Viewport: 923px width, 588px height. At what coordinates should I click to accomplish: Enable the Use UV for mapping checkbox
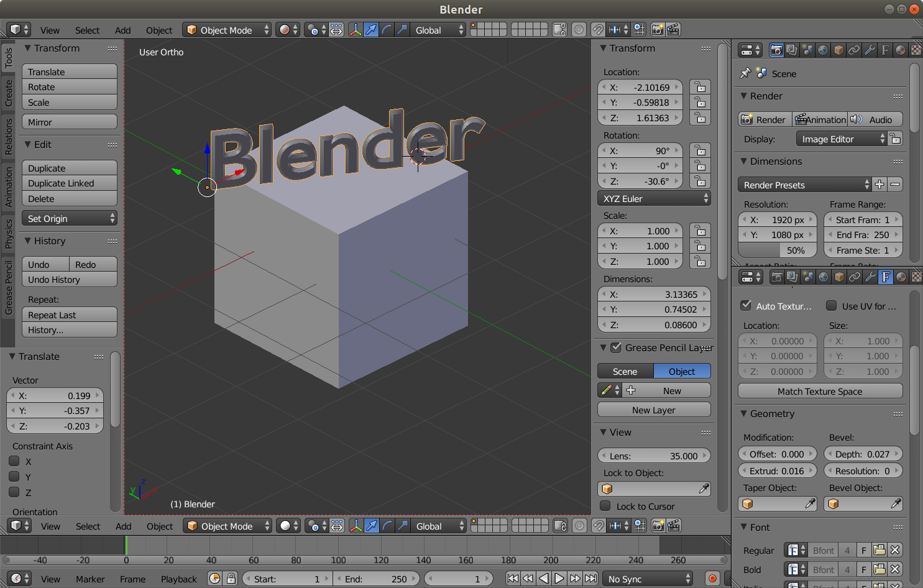(831, 306)
